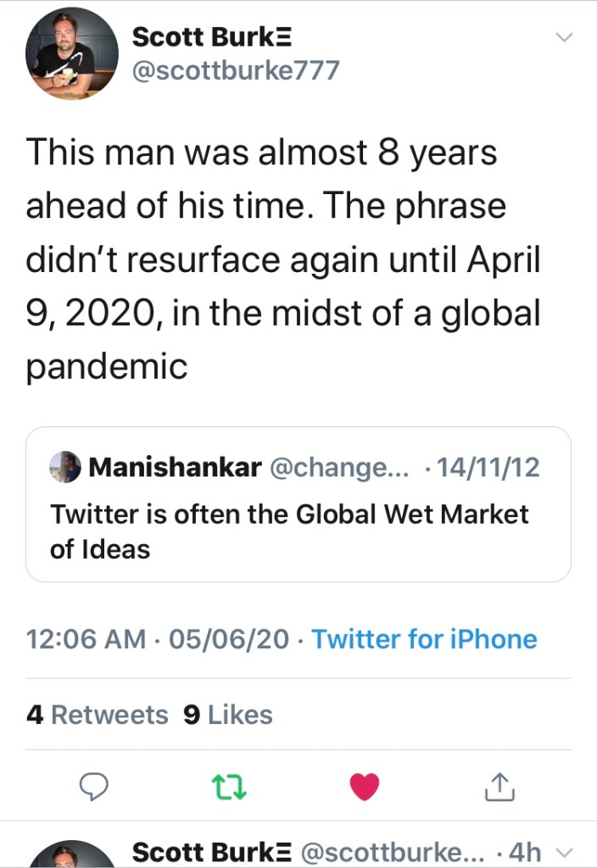Tap the Scott Burke display name
The image size is (597, 868).
tap(212, 37)
